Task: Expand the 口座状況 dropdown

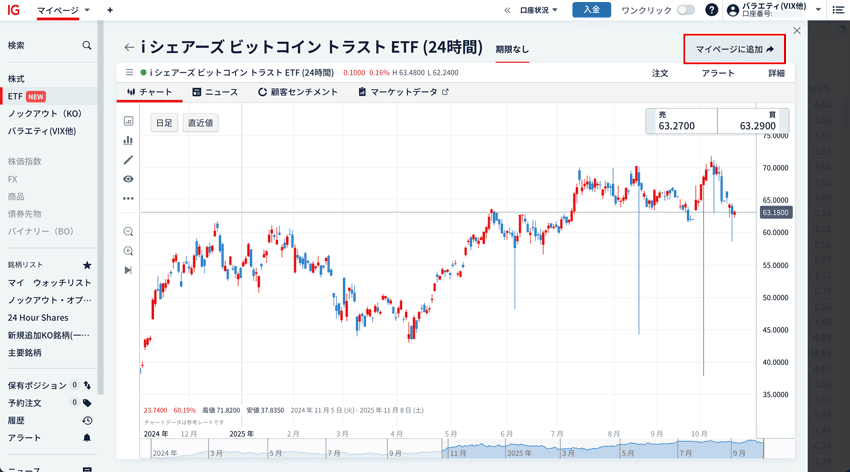Action: click(x=539, y=10)
